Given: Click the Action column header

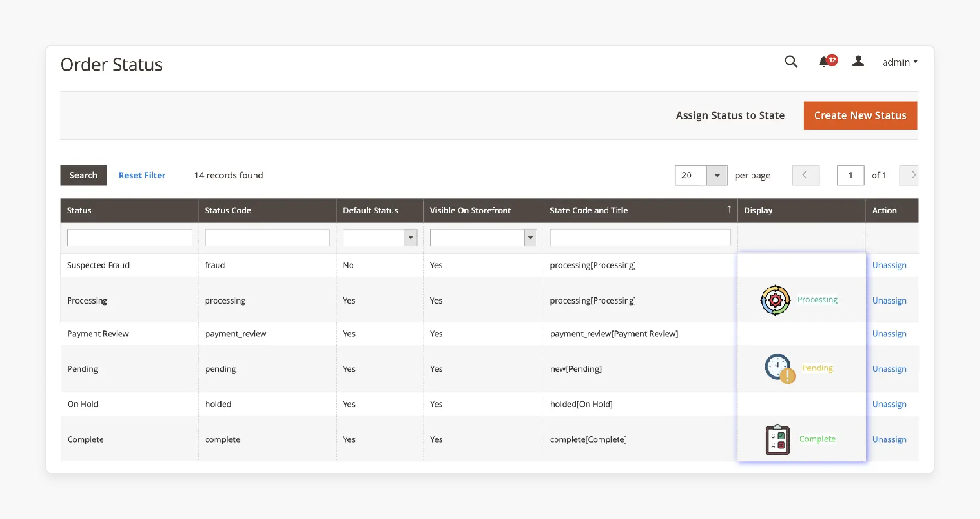Looking at the screenshot, I should (893, 210).
